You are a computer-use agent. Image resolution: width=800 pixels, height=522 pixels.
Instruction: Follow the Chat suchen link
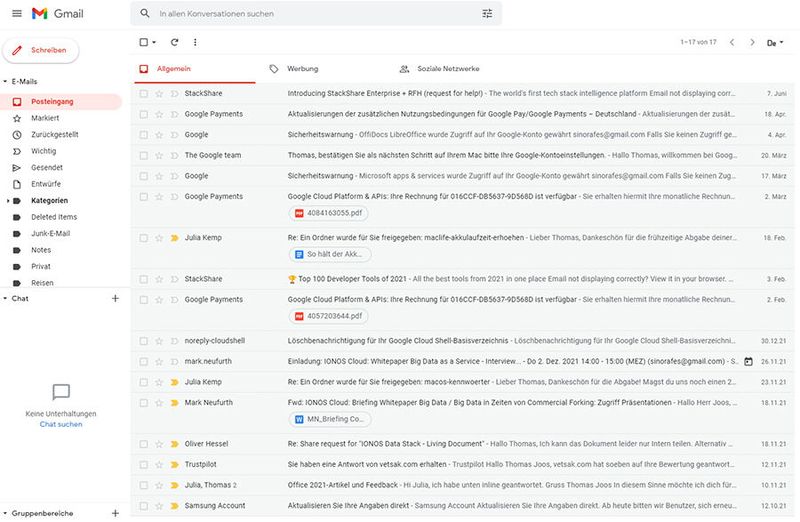[x=61, y=424]
